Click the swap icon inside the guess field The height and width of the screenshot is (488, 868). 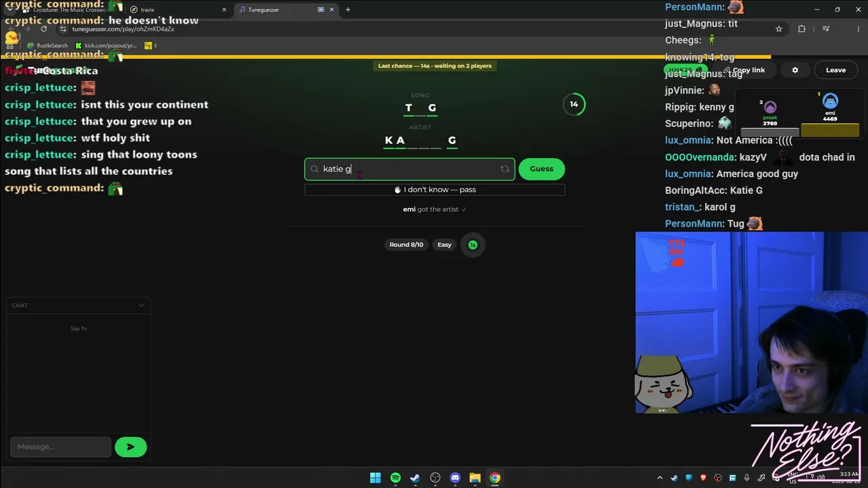[505, 169]
